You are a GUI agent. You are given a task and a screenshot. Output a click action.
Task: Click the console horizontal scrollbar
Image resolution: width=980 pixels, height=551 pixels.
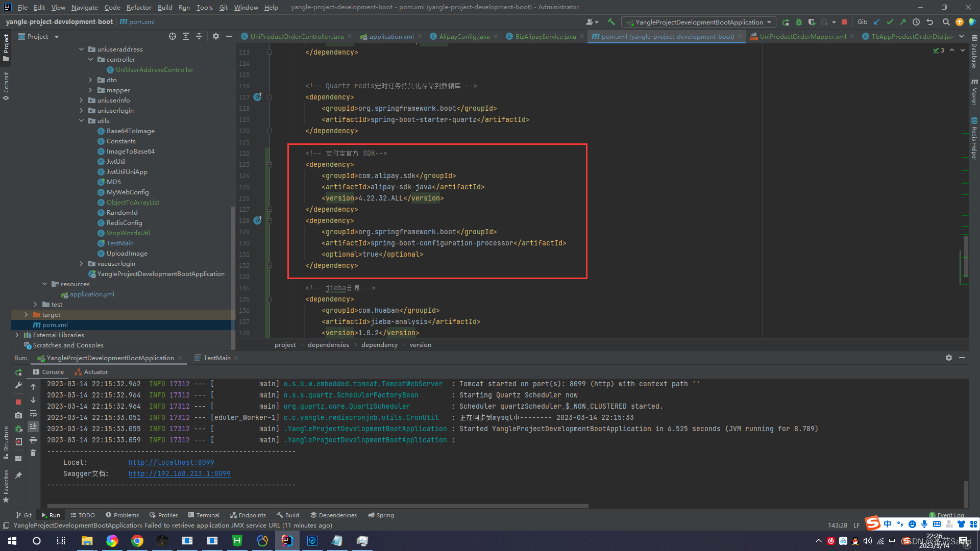[x=317, y=506]
